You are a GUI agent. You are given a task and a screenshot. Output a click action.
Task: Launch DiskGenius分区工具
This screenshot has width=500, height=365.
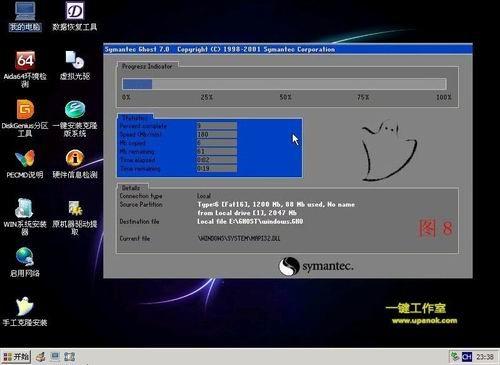pyautogui.click(x=25, y=118)
